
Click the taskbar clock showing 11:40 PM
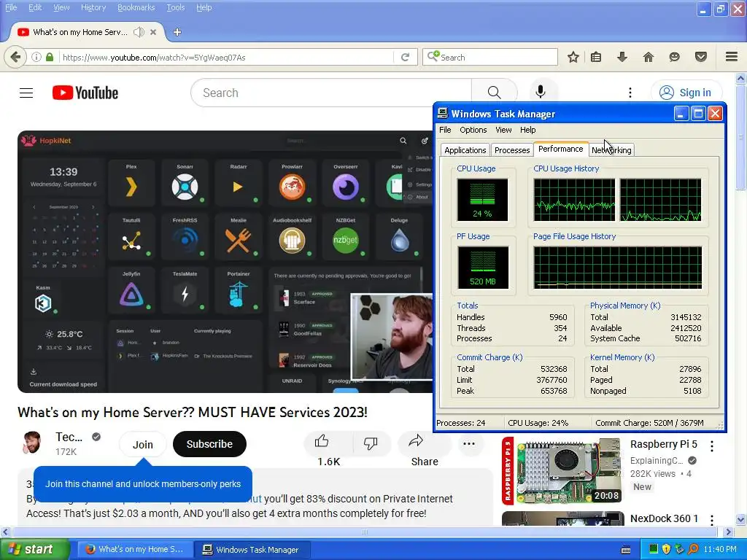(x=720, y=549)
